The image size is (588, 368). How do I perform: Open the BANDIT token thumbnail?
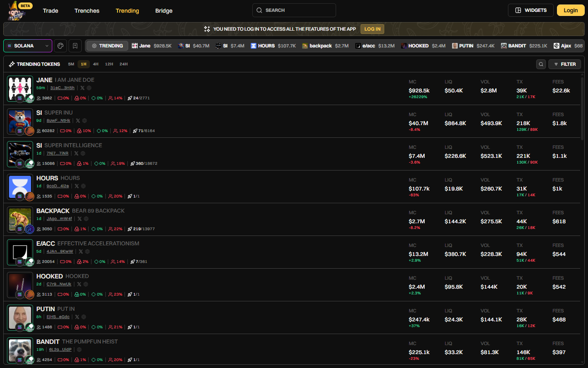point(20,350)
